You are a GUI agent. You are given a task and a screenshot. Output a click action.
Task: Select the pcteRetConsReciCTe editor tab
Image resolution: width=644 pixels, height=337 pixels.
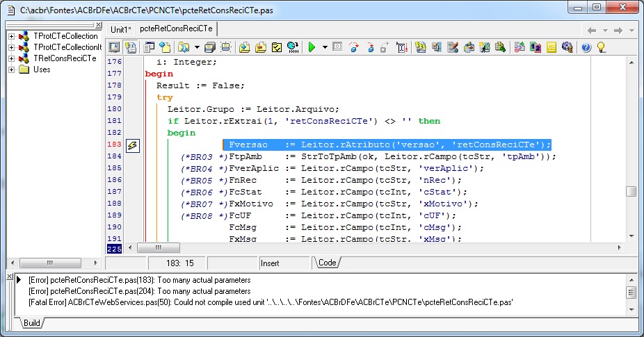click(x=176, y=28)
